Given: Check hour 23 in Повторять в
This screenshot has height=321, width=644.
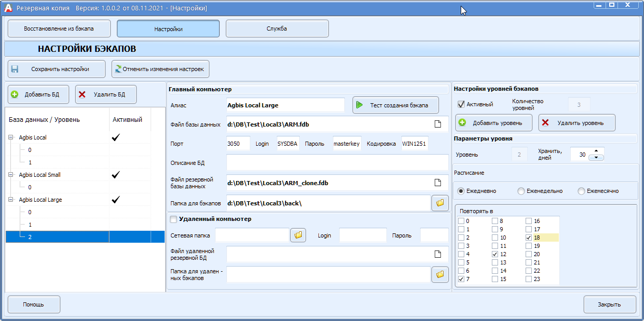Looking at the screenshot, I should (x=529, y=279).
